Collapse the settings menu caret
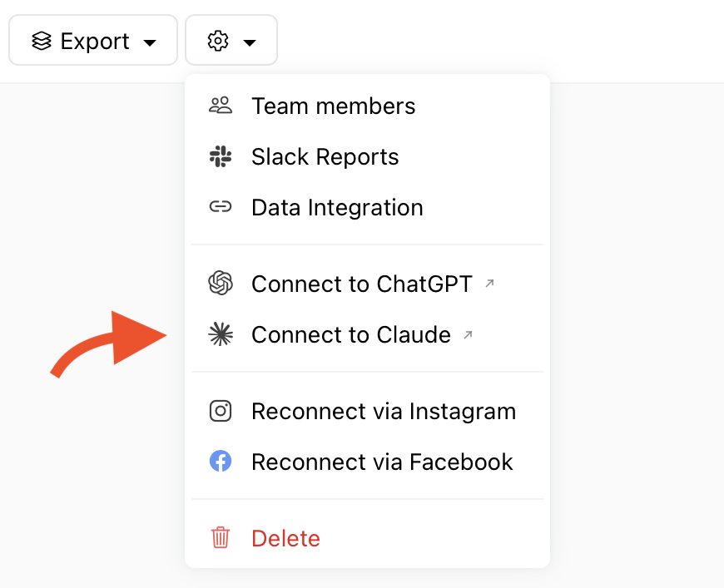 point(250,43)
